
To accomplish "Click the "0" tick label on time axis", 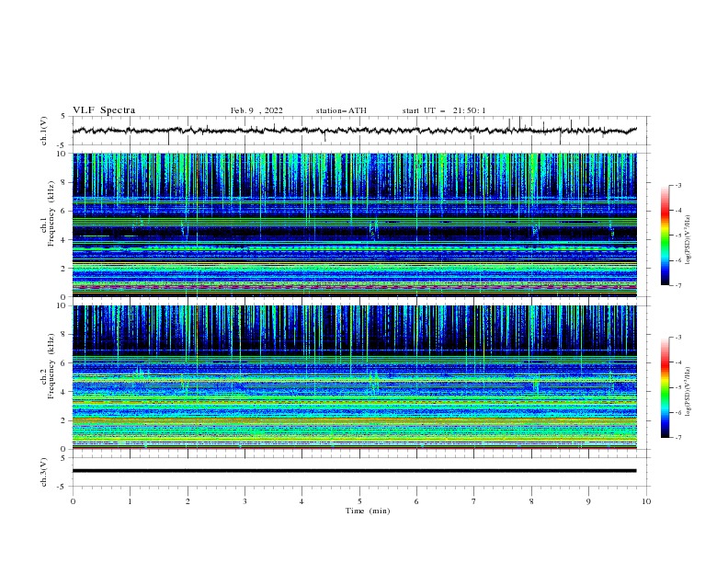I will pos(73,501).
